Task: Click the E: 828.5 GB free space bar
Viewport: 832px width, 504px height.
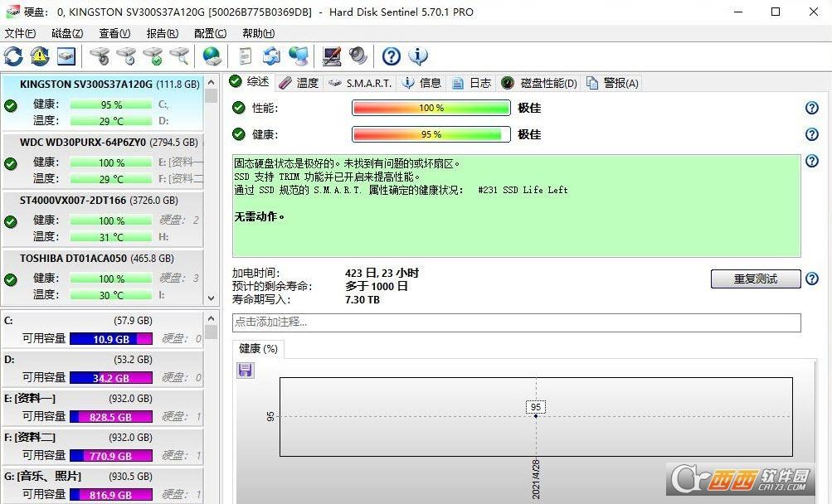Action: 111,417
